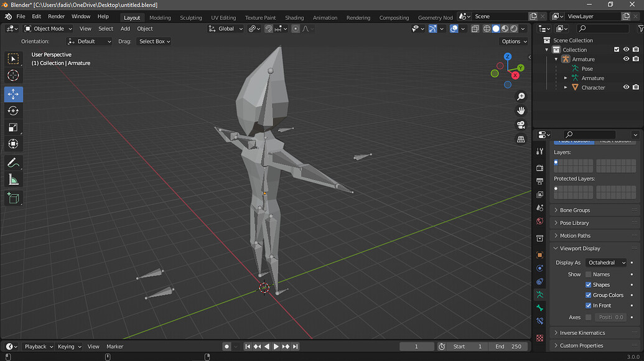Open the Default orientation dropdown
644x361 pixels.
89,42
